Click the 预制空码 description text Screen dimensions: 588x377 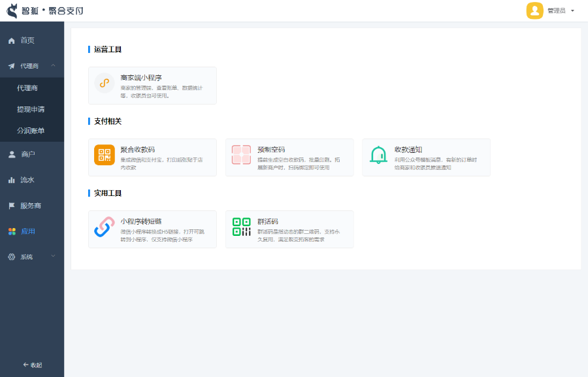pos(299,163)
